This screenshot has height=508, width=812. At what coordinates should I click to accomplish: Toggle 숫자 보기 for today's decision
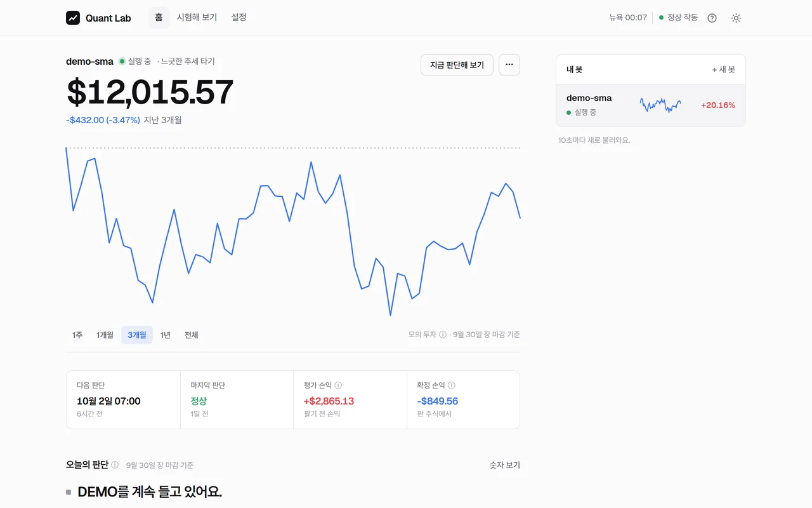[x=505, y=465]
